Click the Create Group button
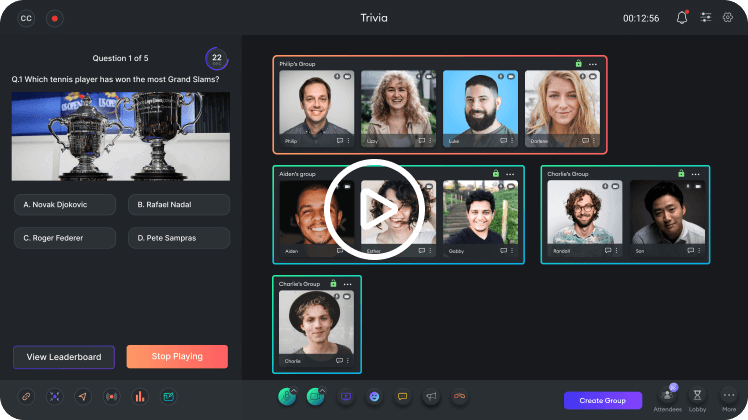748x420 pixels. 603,400
